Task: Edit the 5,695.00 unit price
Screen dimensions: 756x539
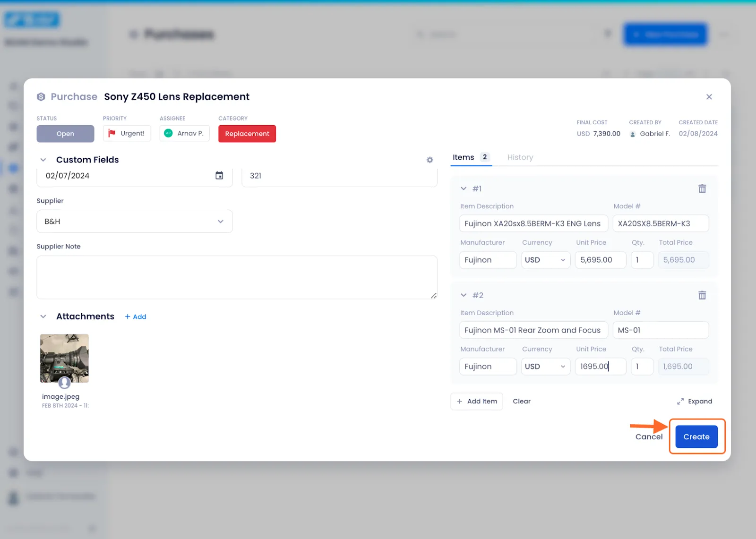Action: pyautogui.click(x=601, y=260)
